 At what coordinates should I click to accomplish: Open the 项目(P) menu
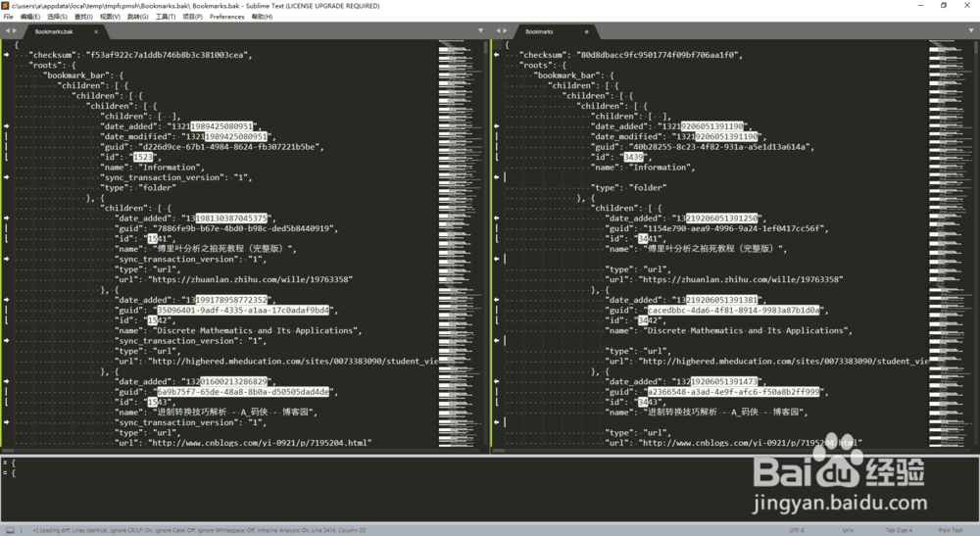192,17
